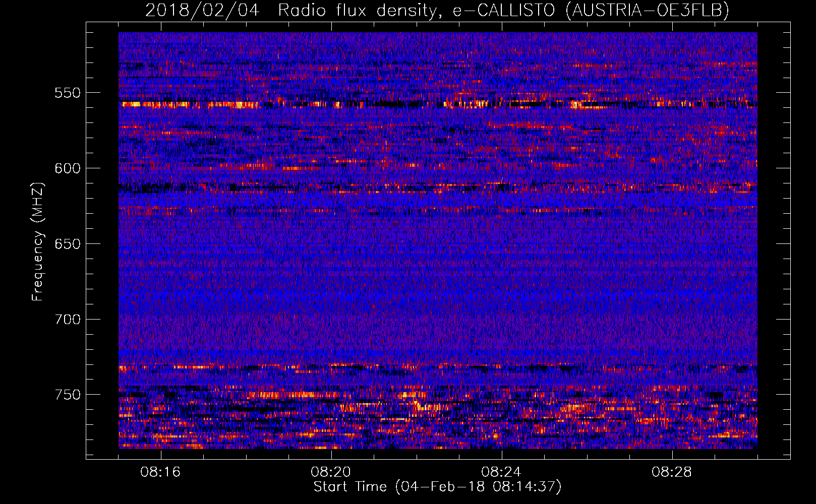Click the plot title '2018/02/04 Radio flux density'

pos(437,10)
